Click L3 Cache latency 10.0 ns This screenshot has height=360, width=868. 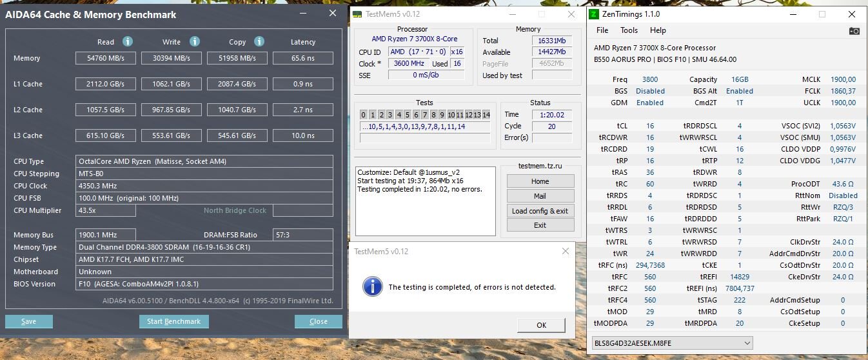(303, 135)
